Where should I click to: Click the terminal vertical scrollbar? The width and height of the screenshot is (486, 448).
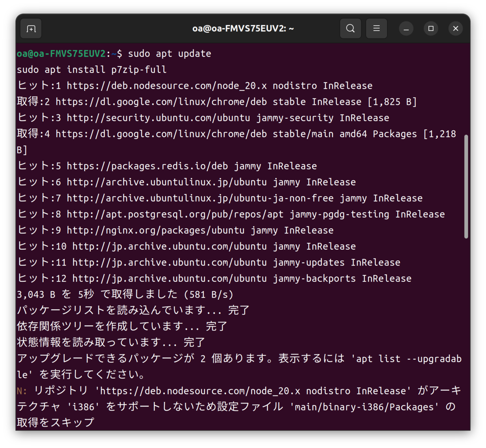(x=466, y=186)
